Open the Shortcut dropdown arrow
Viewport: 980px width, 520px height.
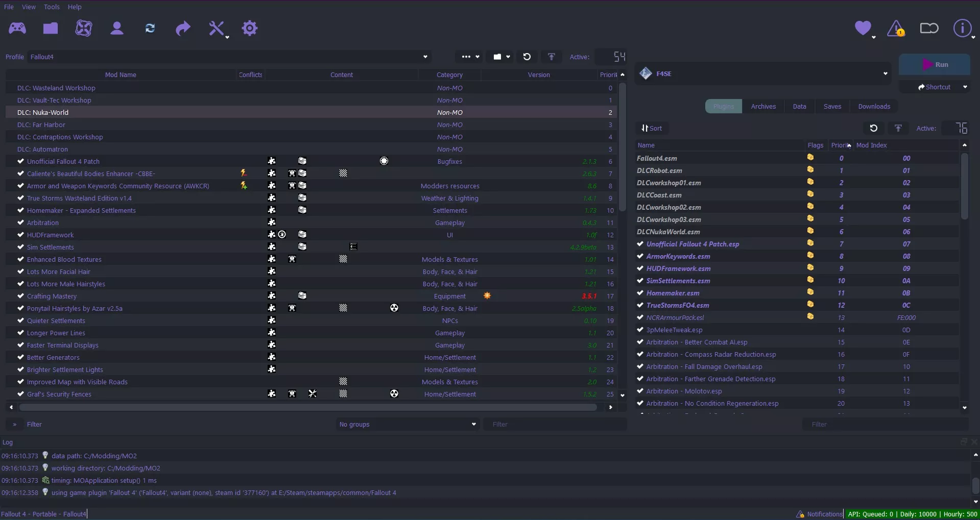[x=965, y=87]
